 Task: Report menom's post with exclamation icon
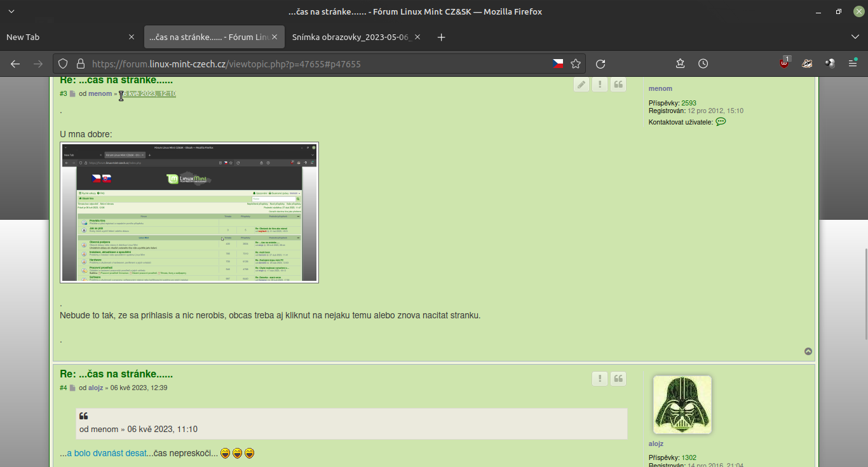[x=599, y=85]
